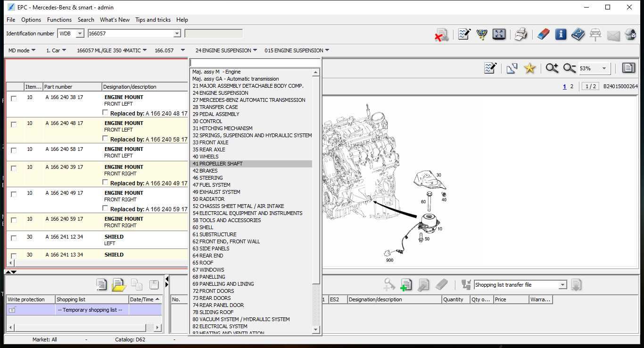Click the detach picture window icon
This screenshot has width=644, height=348.
[x=512, y=68]
